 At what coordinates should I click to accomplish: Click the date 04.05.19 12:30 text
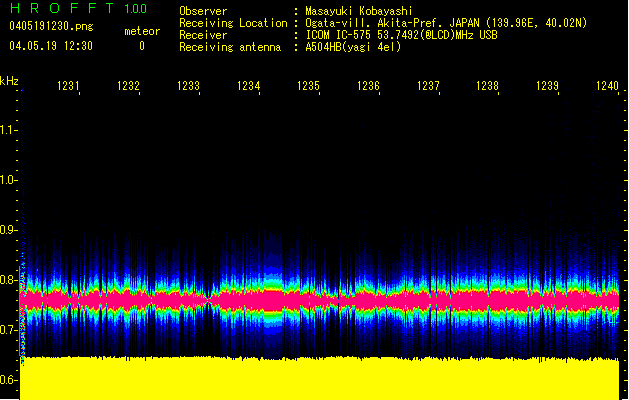pyautogui.click(x=50, y=46)
